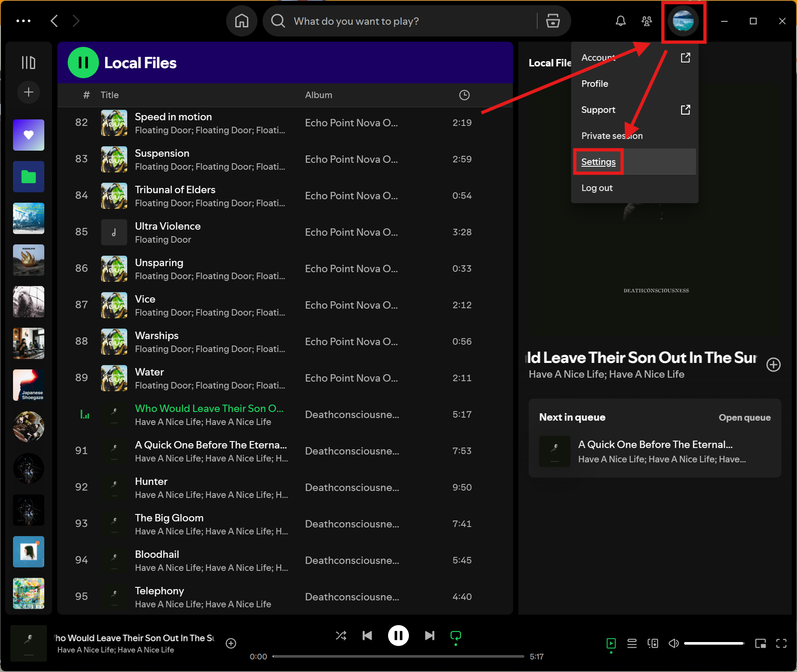The height and width of the screenshot is (672, 797).
Task: Go forward with the right arrow
Action: 76,21
